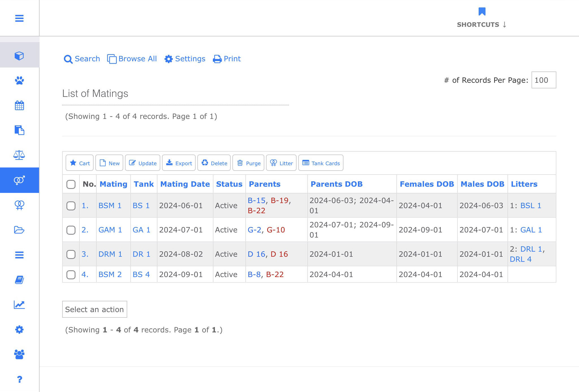Sort by Females DOB column header

(x=427, y=184)
